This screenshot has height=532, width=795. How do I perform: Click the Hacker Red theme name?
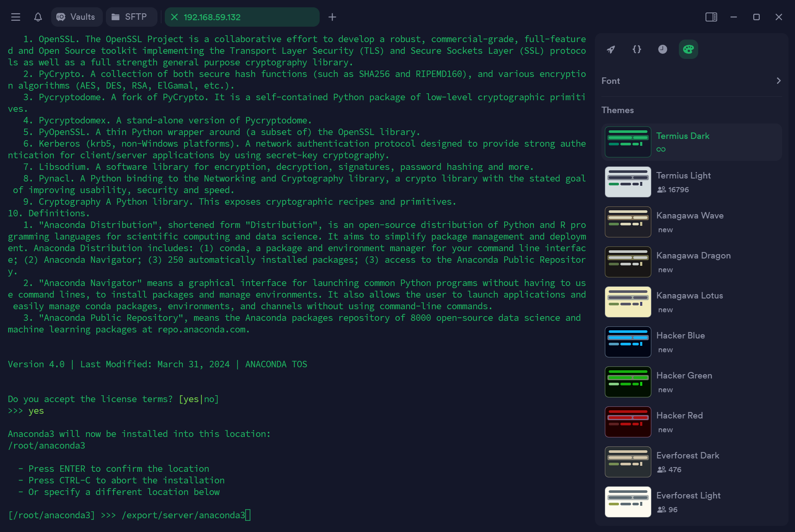[x=679, y=415]
